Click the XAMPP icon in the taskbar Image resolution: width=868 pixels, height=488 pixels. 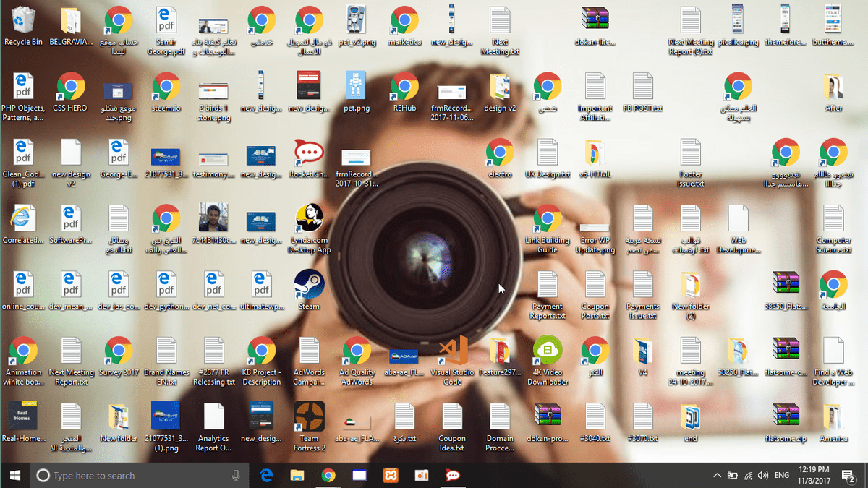(391, 475)
